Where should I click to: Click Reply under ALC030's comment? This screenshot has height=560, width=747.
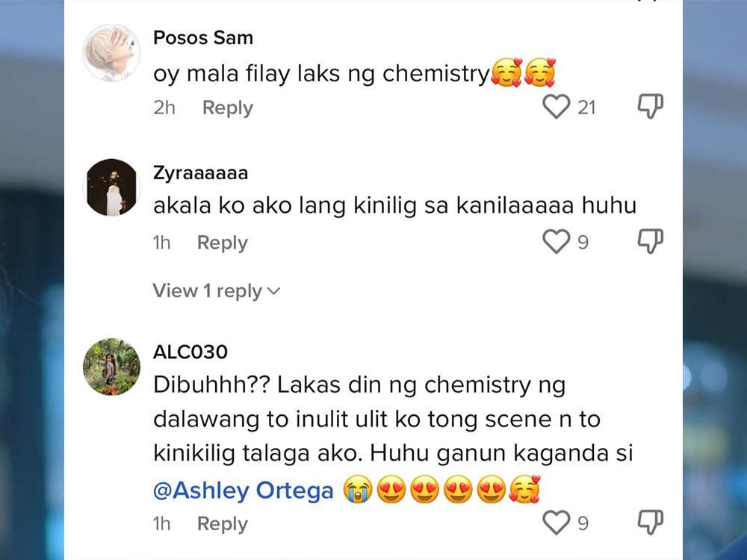(x=221, y=523)
